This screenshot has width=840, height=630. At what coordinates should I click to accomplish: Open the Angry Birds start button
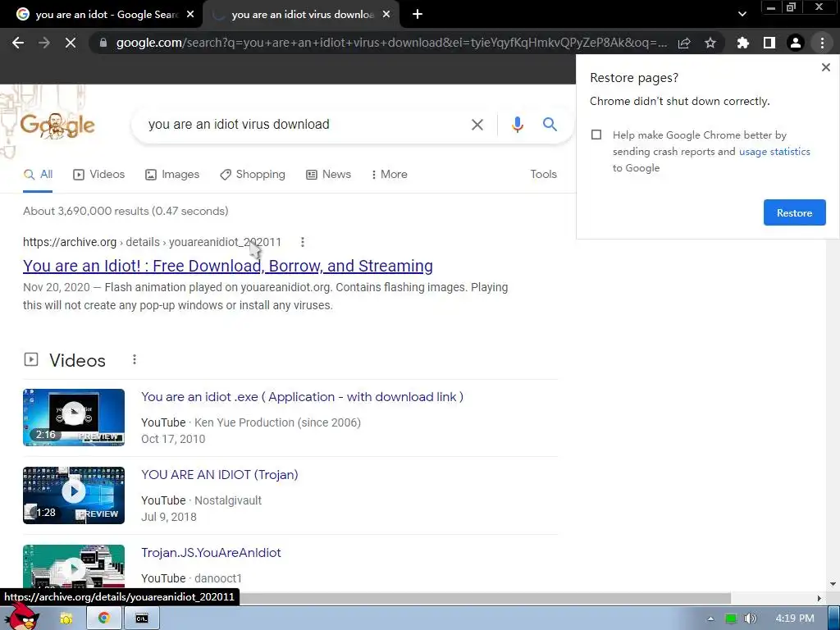point(22,617)
